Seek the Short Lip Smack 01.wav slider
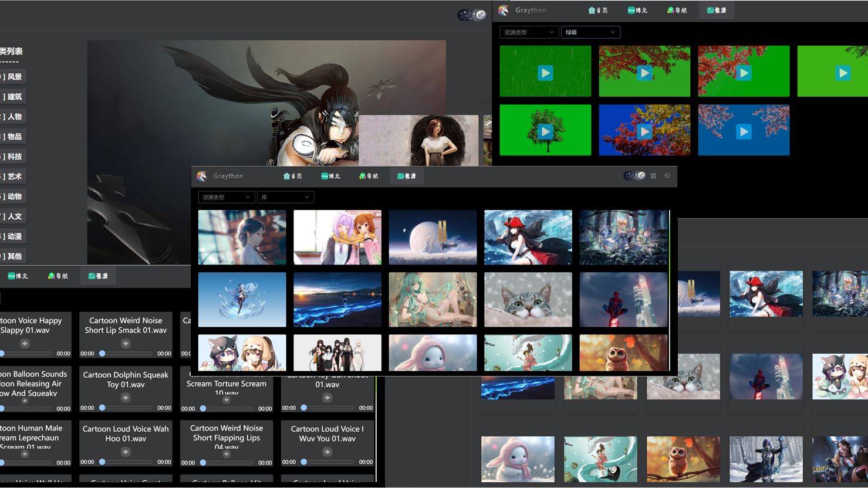The width and height of the screenshot is (868, 488). pos(126,354)
